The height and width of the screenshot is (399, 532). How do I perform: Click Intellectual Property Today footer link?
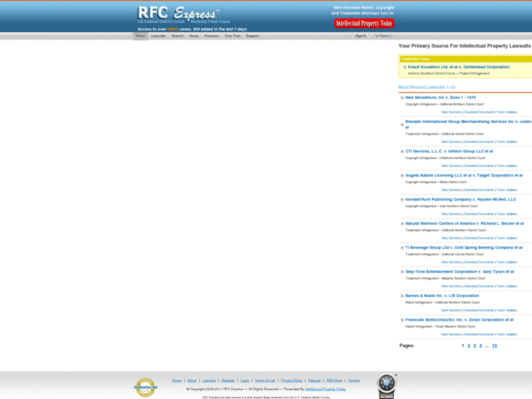[x=325, y=389]
